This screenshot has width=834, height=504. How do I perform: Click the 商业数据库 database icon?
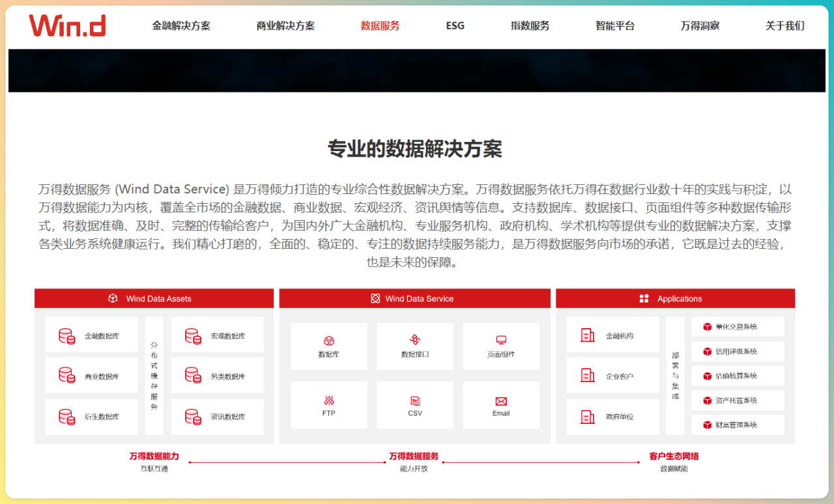click(x=66, y=376)
